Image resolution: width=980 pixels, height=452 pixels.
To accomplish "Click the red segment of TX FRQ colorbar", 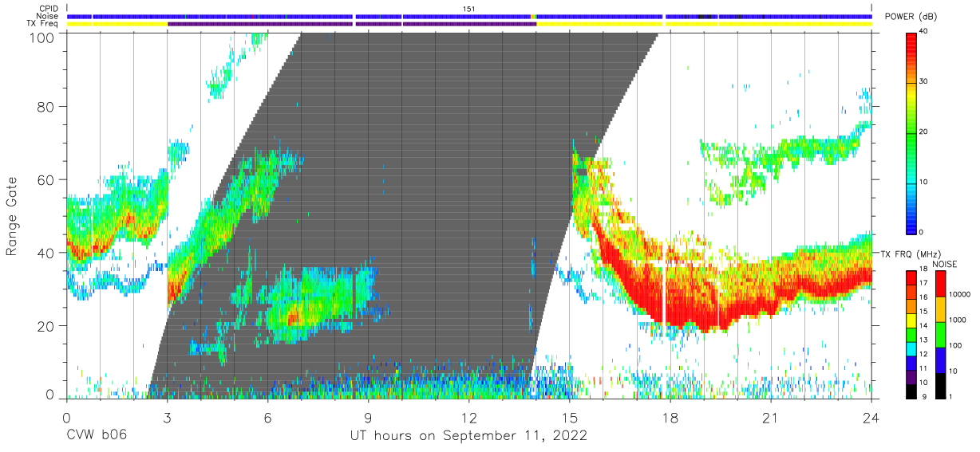I will click(913, 277).
